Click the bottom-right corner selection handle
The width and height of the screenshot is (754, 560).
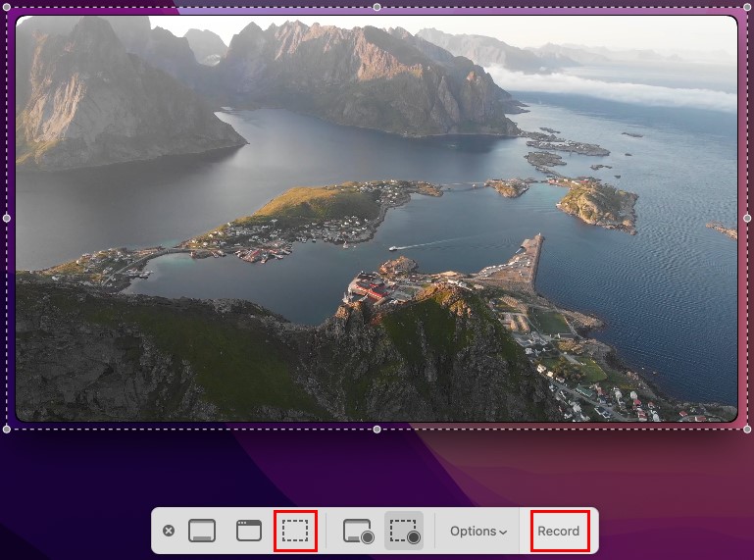(747, 430)
